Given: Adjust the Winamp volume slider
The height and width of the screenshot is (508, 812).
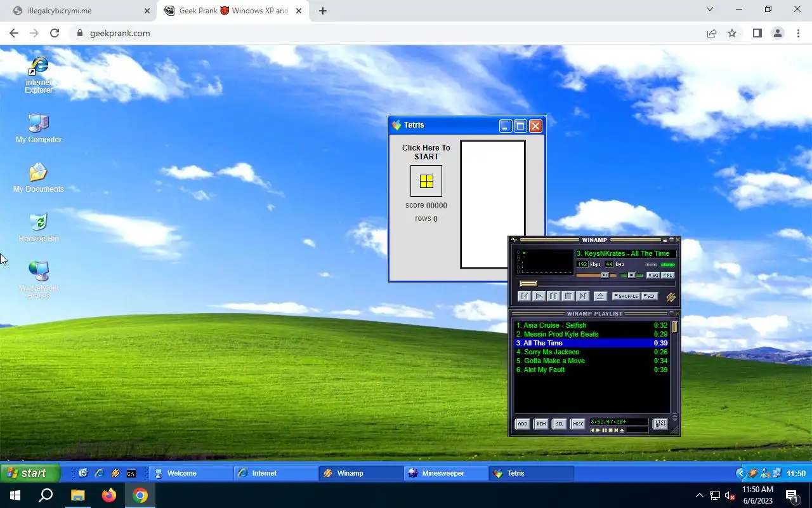Looking at the screenshot, I should tap(596, 275).
